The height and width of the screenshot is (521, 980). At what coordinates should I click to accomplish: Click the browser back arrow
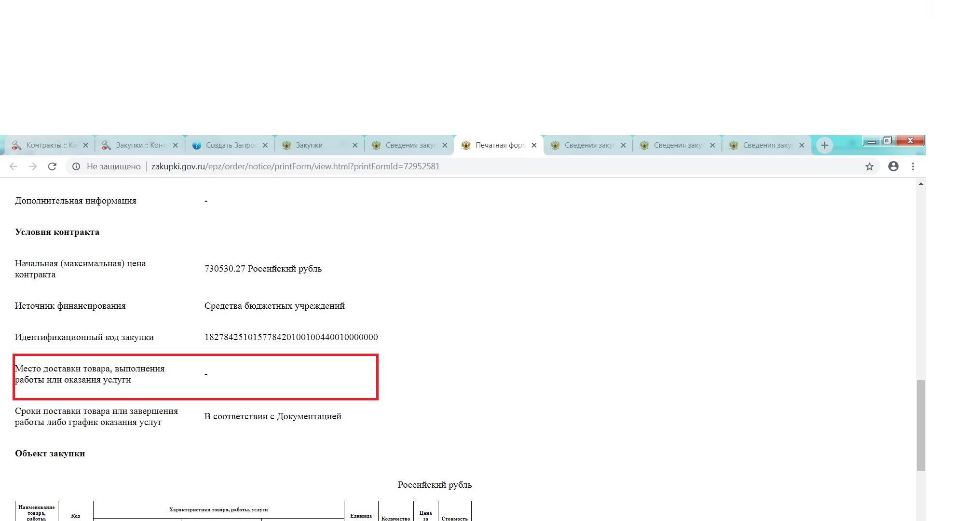tap(14, 166)
